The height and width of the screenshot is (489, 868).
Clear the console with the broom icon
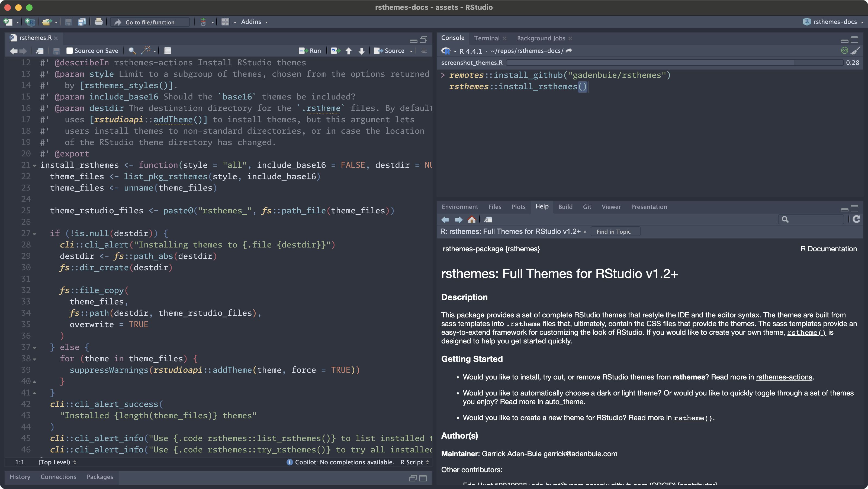[x=856, y=50]
